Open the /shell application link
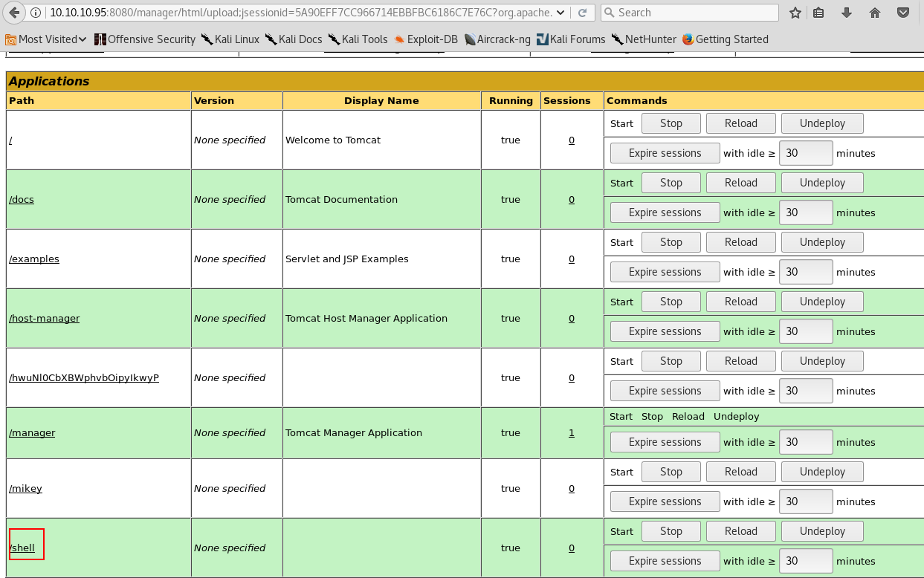This screenshot has height=578, width=924. [x=22, y=548]
